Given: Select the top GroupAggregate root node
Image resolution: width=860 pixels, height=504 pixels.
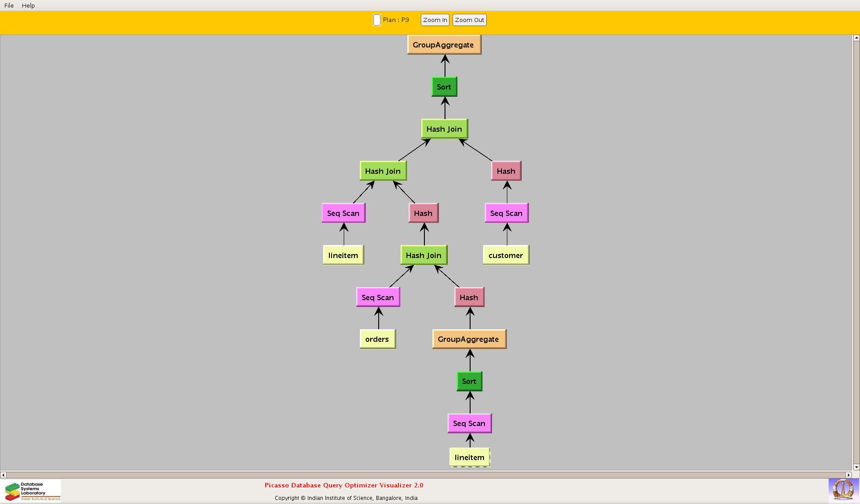Looking at the screenshot, I should pos(444,45).
